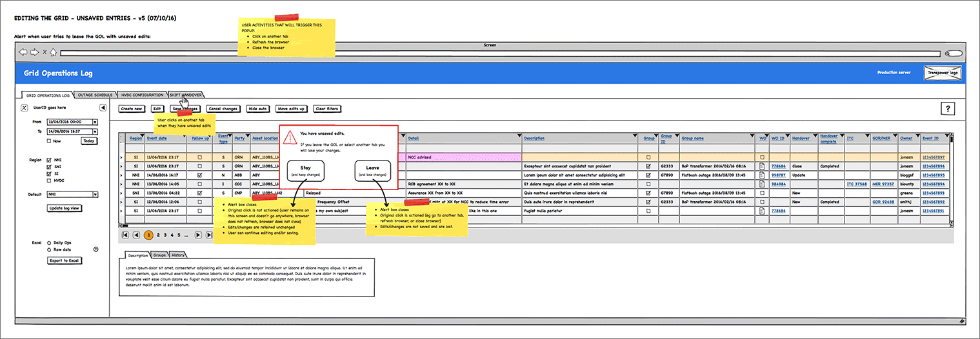Collapse the left filter panel arrow
The height and width of the screenshot is (339, 980).
pos(103,108)
